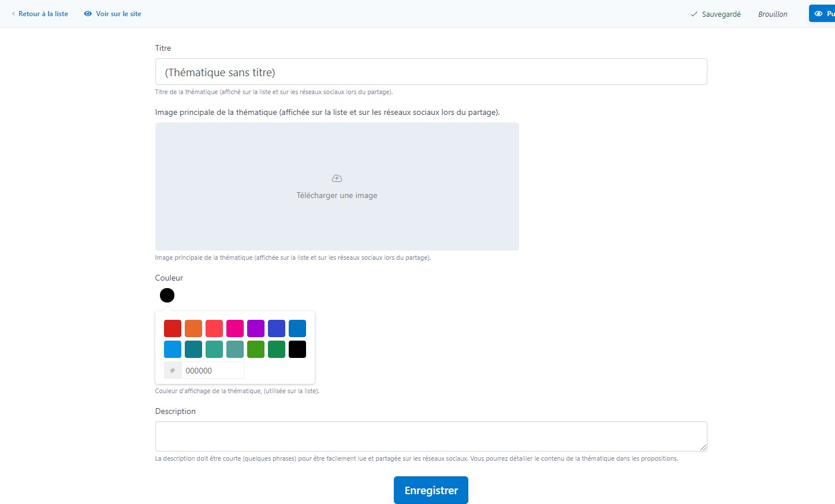This screenshot has width=835, height=504.
Task: Click the Titre input field
Action: coord(431,72)
